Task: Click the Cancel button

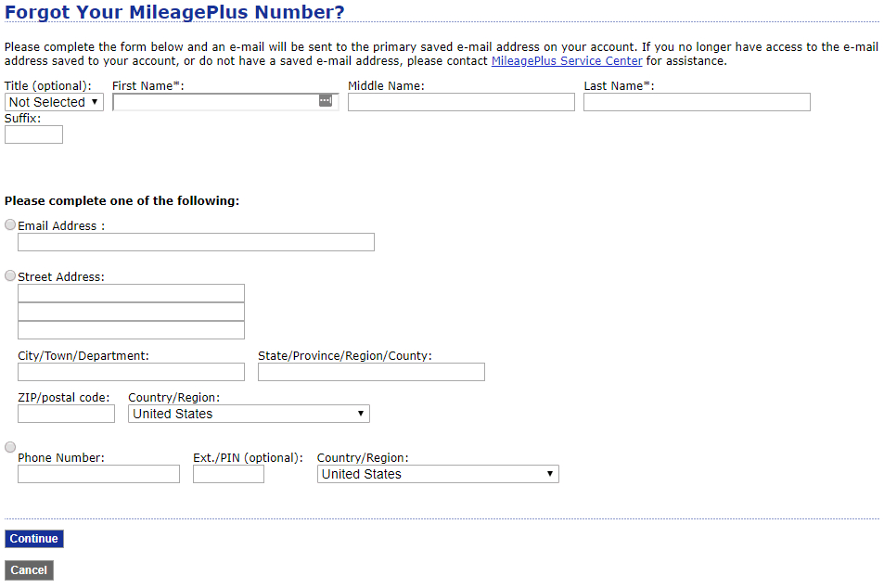Action: [x=29, y=570]
